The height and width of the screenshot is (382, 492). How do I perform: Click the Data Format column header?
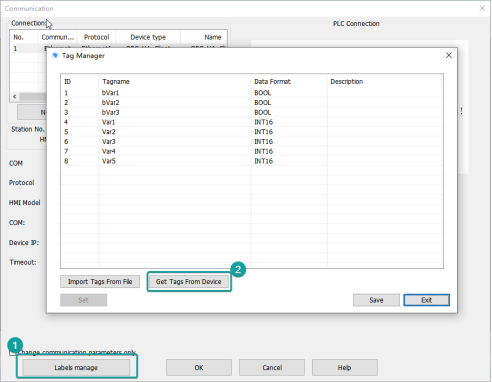pyautogui.click(x=289, y=82)
